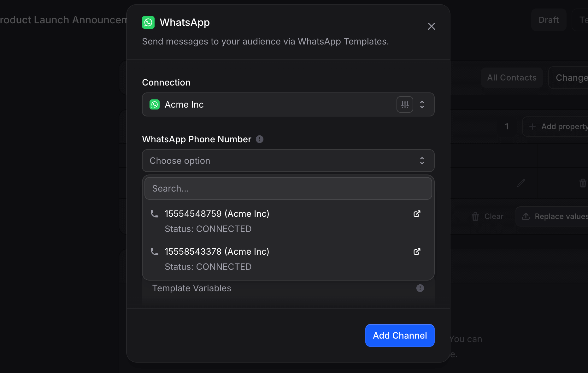The height and width of the screenshot is (373, 588).
Task: Click the info icon next to WhatsApp Phone Number
Action: (260, 139)
